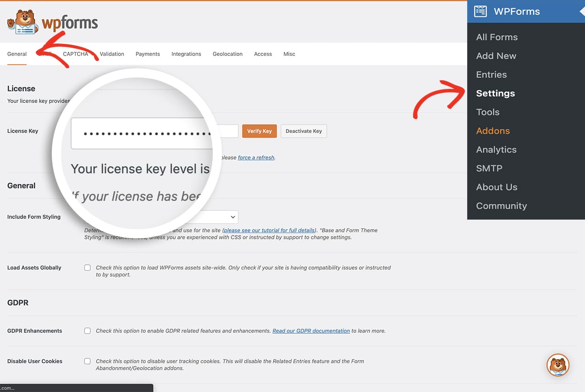Image resolution: width=585 pixels, height=392 pixels.
Task: Choose Add New in WPForms menu
Action: [496, 56]
